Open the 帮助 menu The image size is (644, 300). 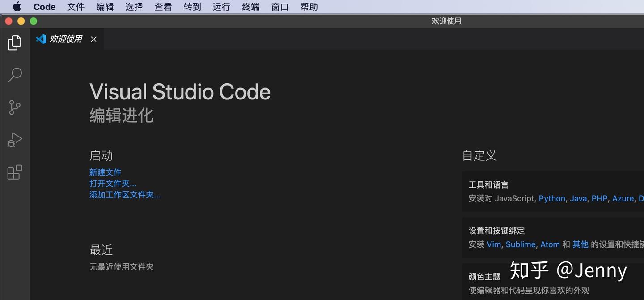pyautogui.click(x=309, y=7)
